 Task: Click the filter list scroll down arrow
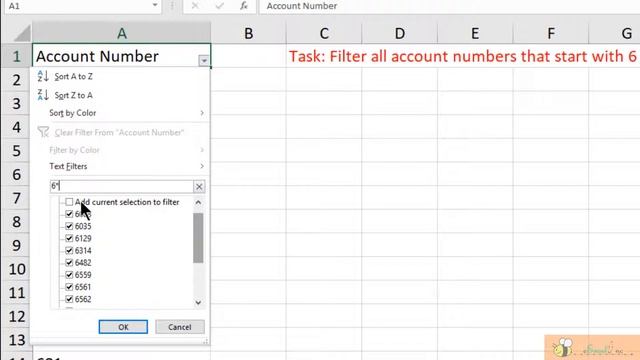coord(198,303)
